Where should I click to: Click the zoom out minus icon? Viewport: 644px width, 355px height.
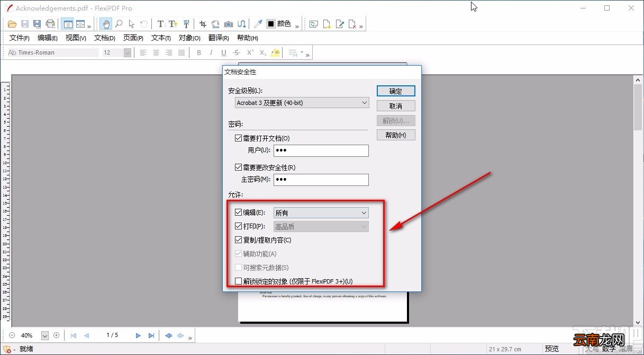[x=12, y=335]
